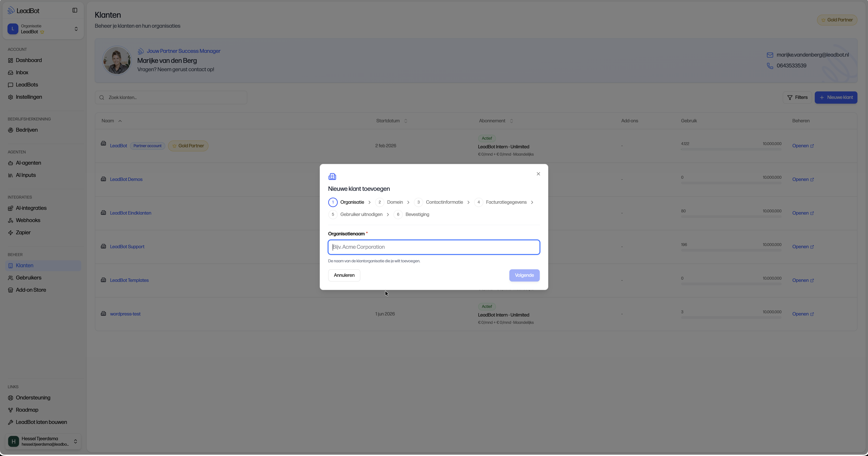This screenshot has width=868, height=456.
Task: Click the envelope icon beside the email
Action: click(x=770, y=55)
